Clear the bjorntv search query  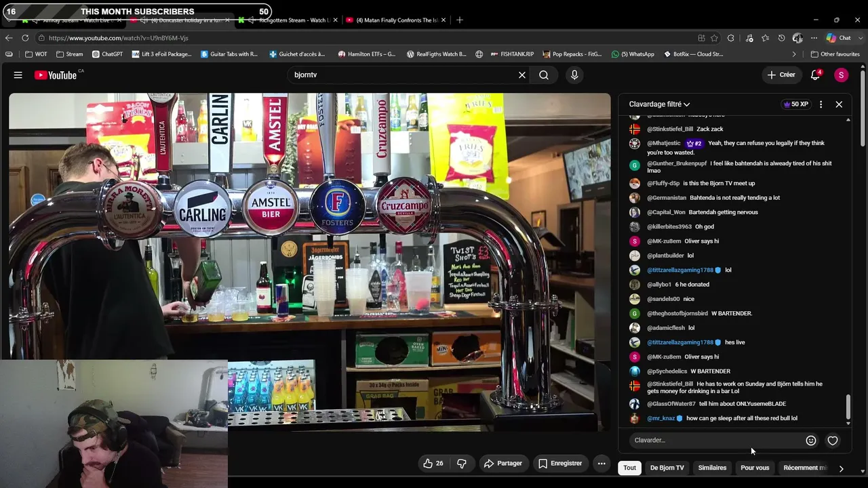[522, 75]
